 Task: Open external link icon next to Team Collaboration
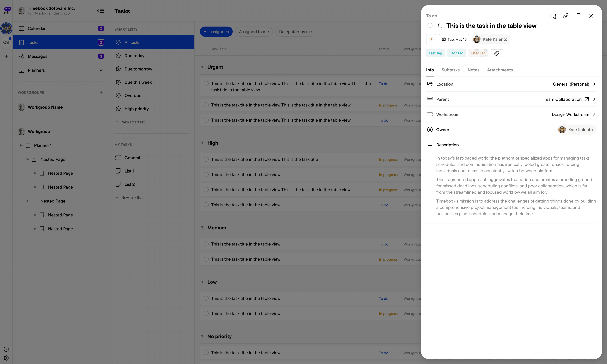[587, 99]
